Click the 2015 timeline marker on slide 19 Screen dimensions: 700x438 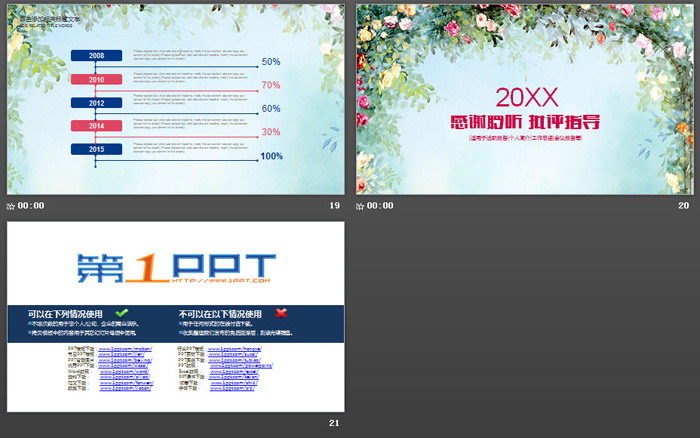96,149
